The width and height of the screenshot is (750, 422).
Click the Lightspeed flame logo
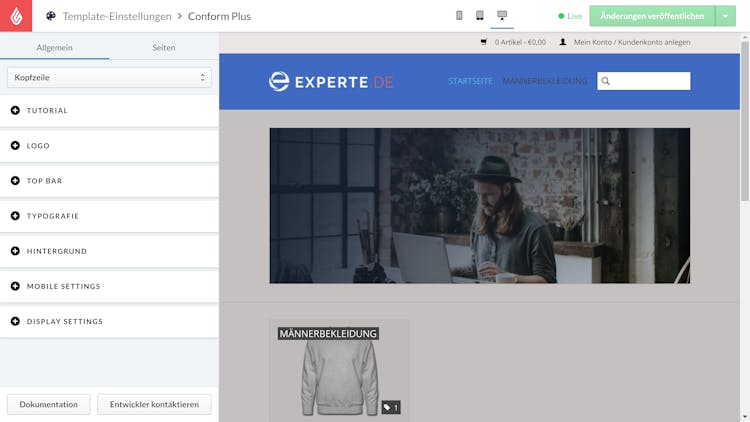tap(16, 16)
